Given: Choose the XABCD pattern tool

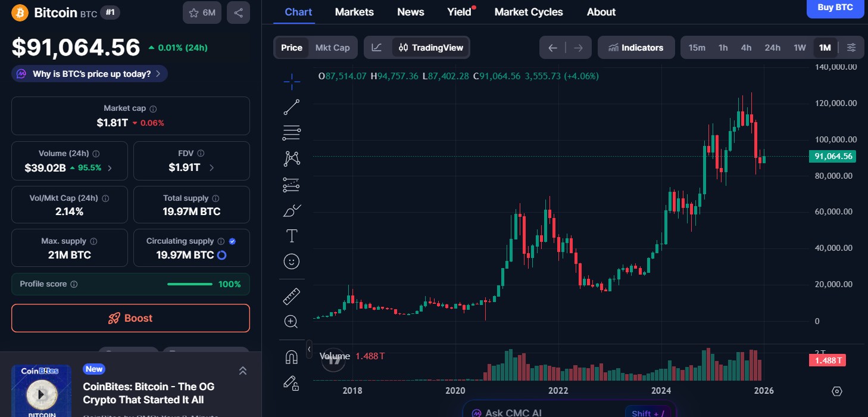Looking at the screenshot, I should 291,158.
